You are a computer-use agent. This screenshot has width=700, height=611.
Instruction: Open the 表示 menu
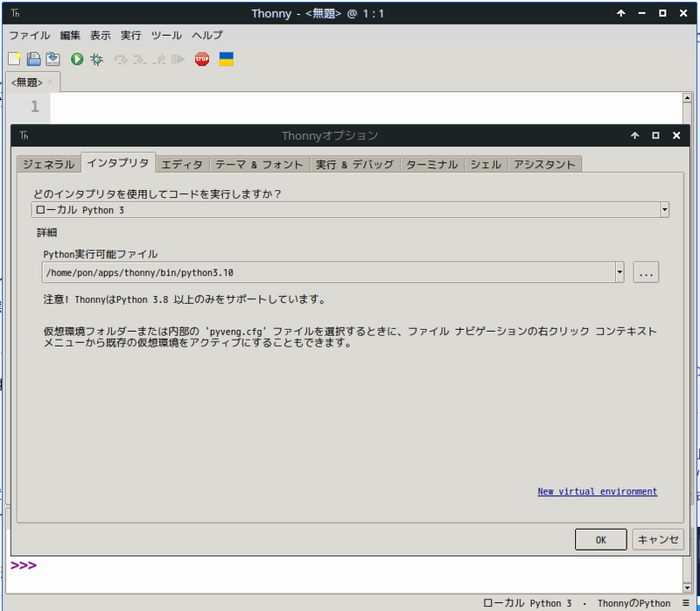tap(101, 35)
